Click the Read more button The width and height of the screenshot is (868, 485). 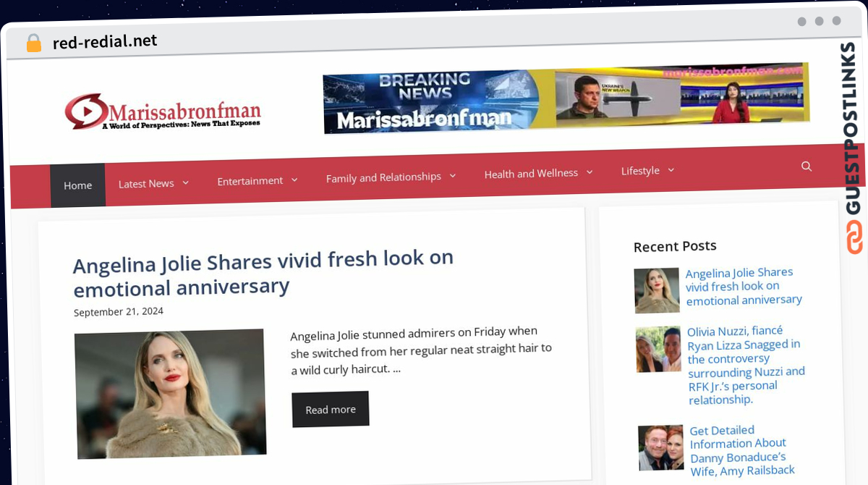331,409
